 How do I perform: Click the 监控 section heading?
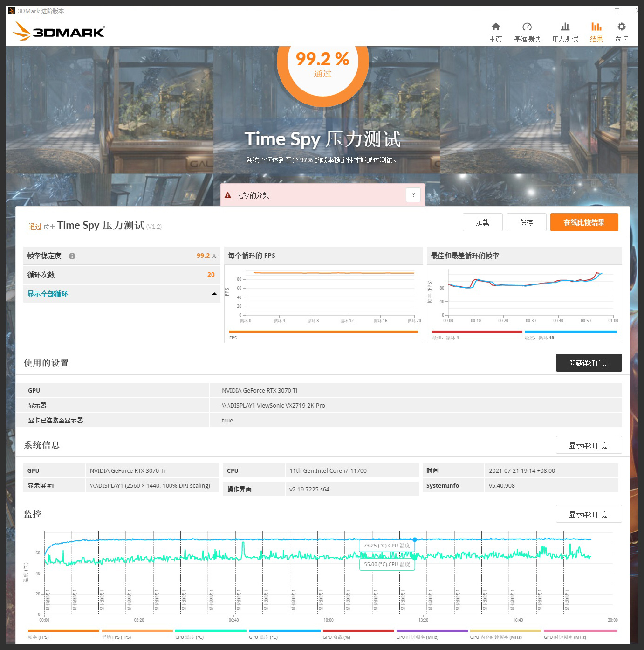pyautogui.click(x=33, y=514)
